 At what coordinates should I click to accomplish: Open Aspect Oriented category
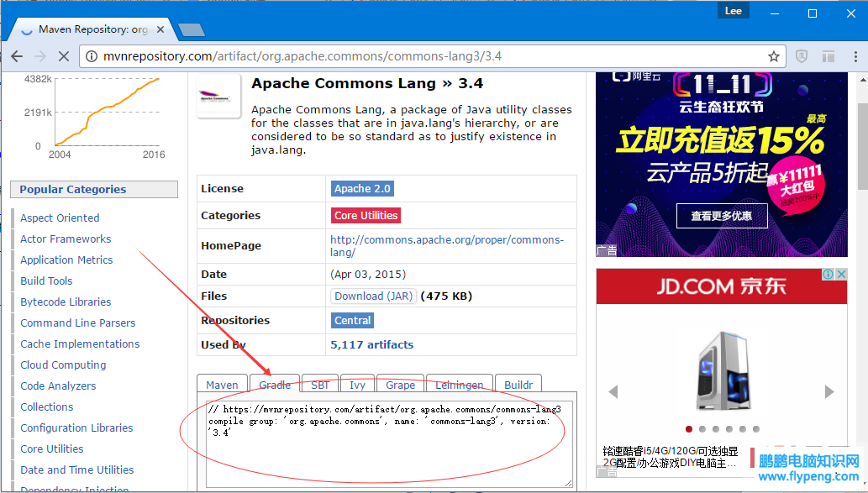click(60, 218)
